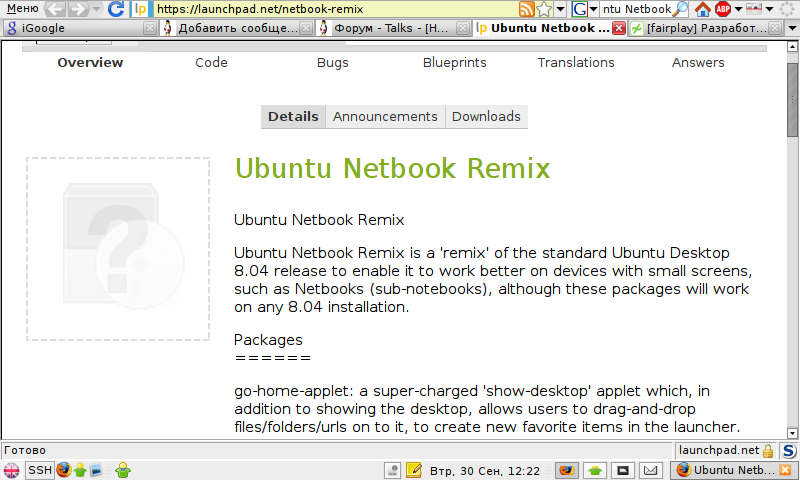Close the Ubuntu Netbook tab
800x480 pixels.
point(619,28)
